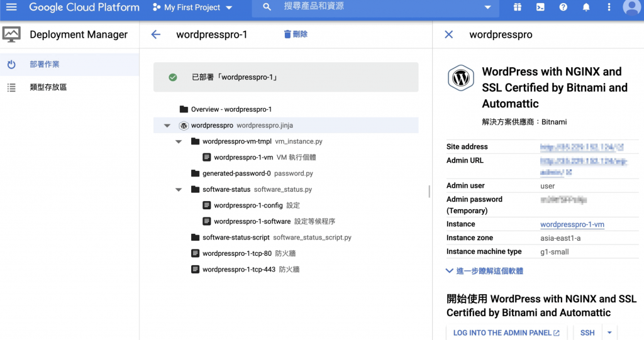Screen dimensions: 644x340
Task: Collapse the software-status tree node
Action: (x=179, y=190)
